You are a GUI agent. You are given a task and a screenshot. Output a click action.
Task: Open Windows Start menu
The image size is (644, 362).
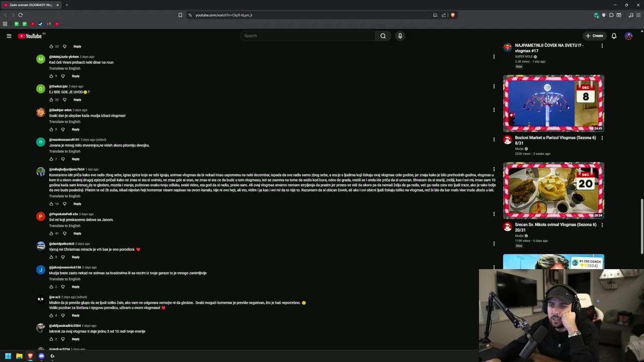(8, 356)
